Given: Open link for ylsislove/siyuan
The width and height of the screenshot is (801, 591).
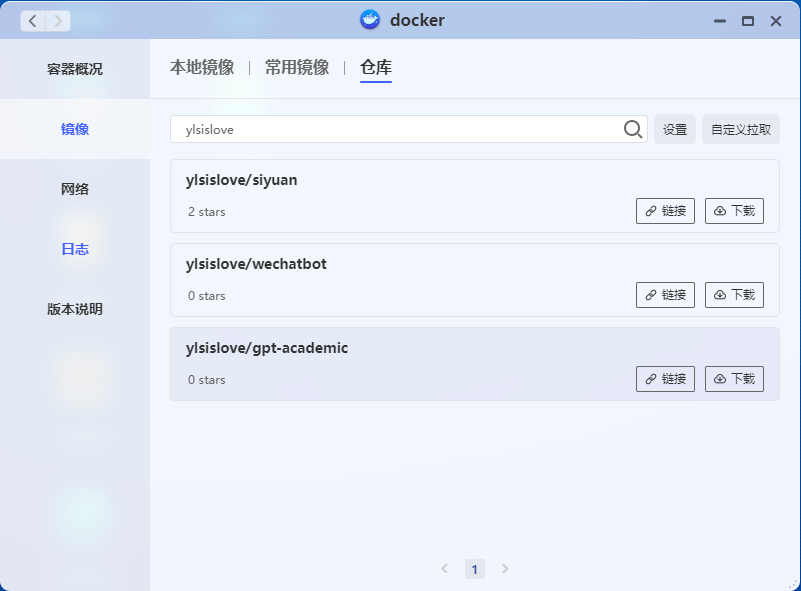Looking at the screenshot, I should click(665, 211).
